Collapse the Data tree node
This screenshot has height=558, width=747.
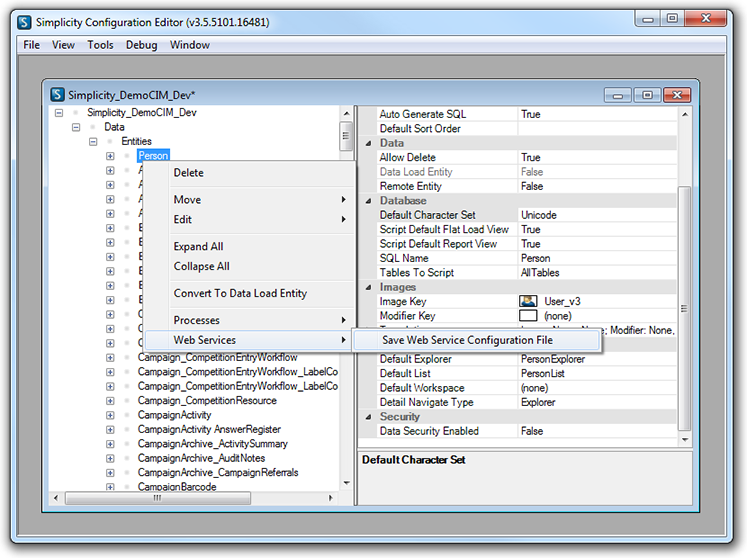click(76, 127)
